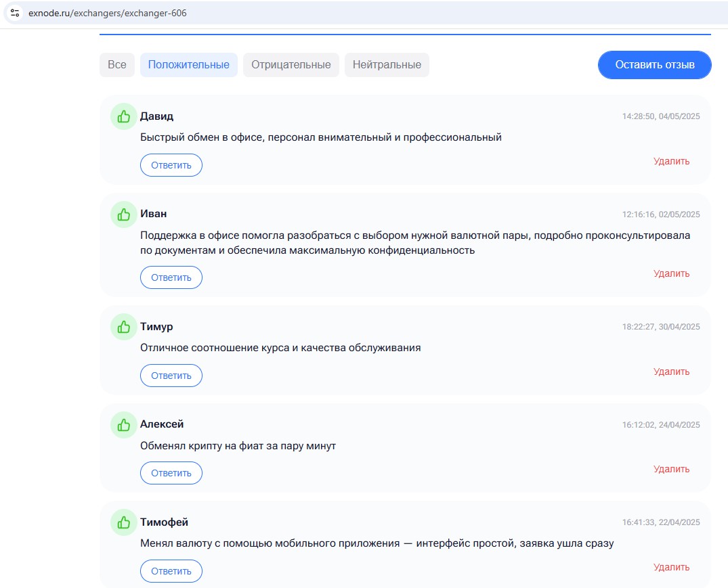Click thumbs-up icon on Иван's review
The height and width of the screenshot is (588, 728).
click(x=123, y=214)
